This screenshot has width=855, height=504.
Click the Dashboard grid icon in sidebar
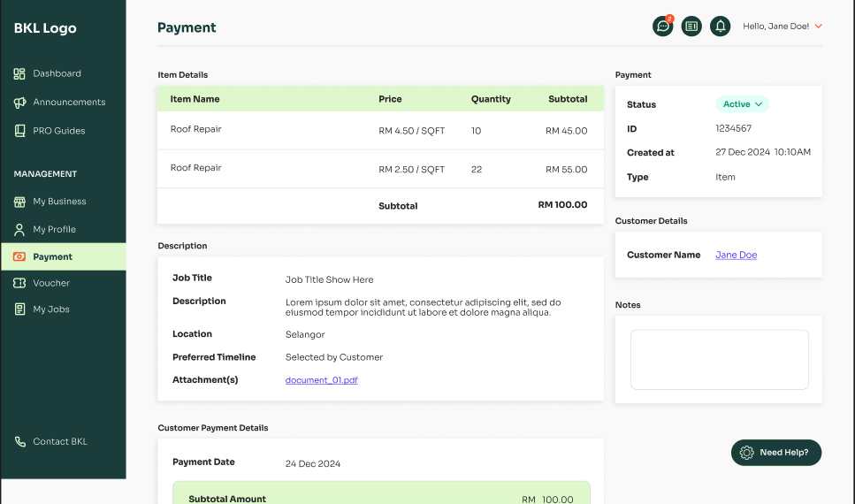tap(19, 74)
